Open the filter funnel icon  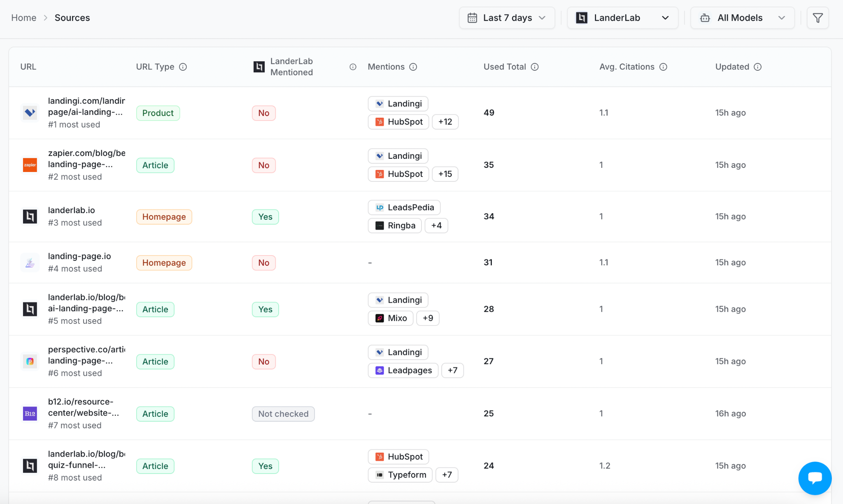[x=817, y=18]
